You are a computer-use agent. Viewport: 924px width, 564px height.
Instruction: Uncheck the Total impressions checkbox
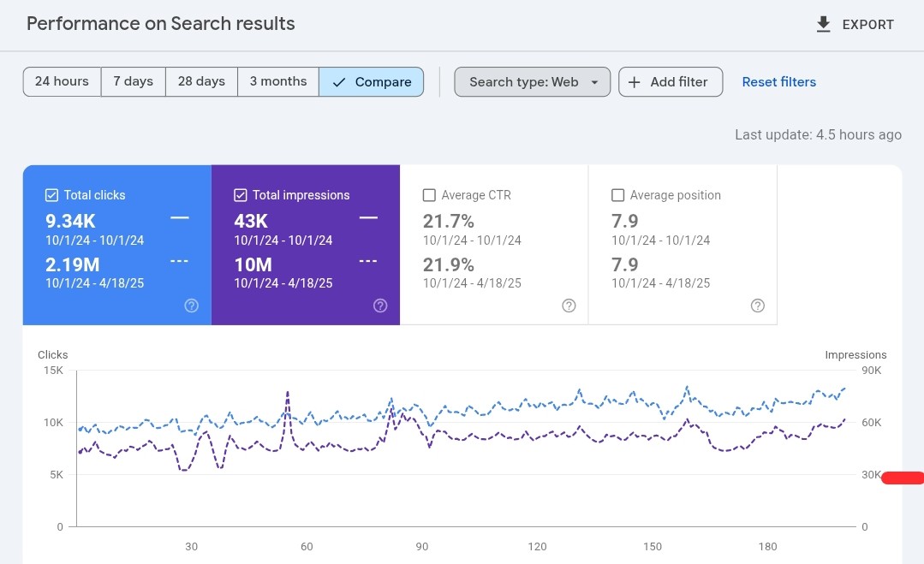coord(241,194)
